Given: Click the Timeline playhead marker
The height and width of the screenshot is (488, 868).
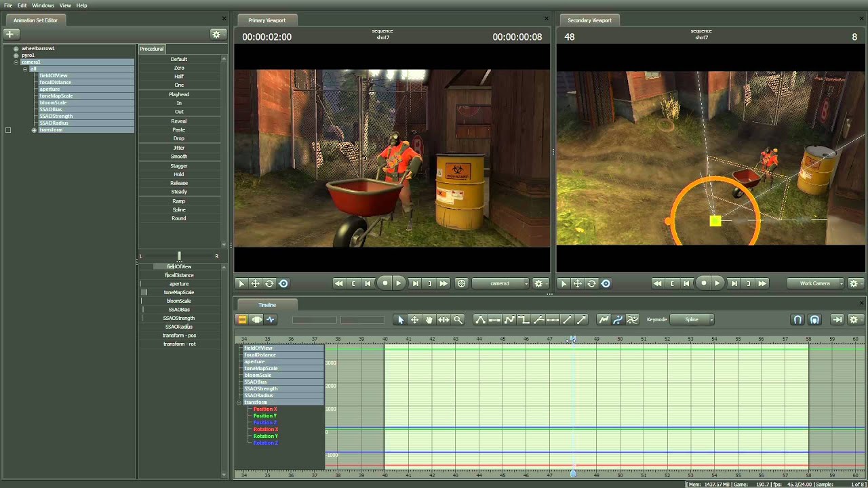Looking at the screenshot, I should click(x=573, y=339).
